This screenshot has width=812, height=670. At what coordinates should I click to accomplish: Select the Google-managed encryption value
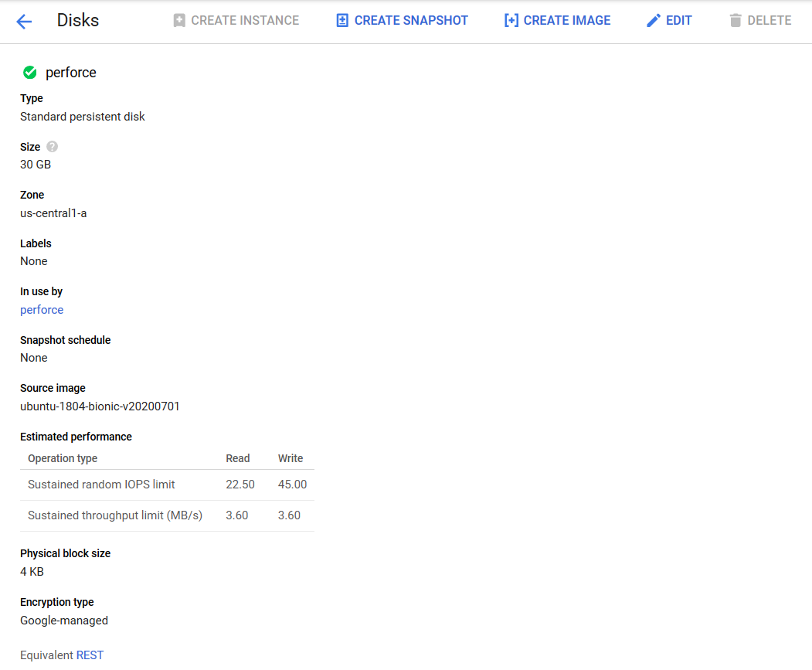(x=64, y=621)
